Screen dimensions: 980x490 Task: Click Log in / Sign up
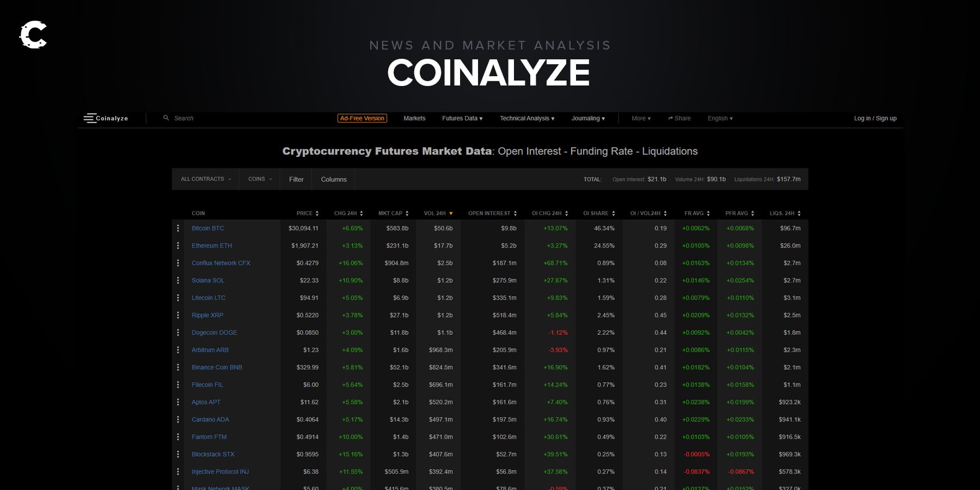click(x=875, y=118)
